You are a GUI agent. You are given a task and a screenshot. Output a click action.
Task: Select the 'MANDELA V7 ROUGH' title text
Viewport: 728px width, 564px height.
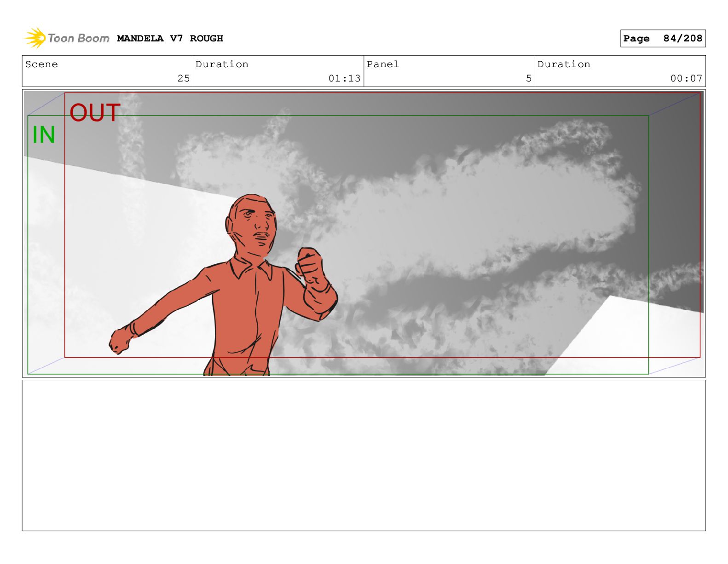tap(170, 39)
